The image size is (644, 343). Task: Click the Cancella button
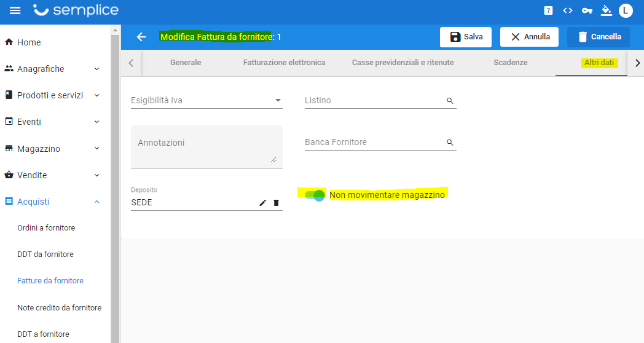tap(598, 37)
